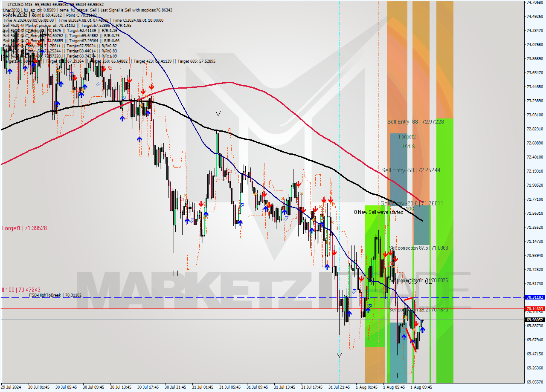Click the 71.56310 price axis label
The height and width of the screenshot is (392, 546).
click(x=534, y=213)
